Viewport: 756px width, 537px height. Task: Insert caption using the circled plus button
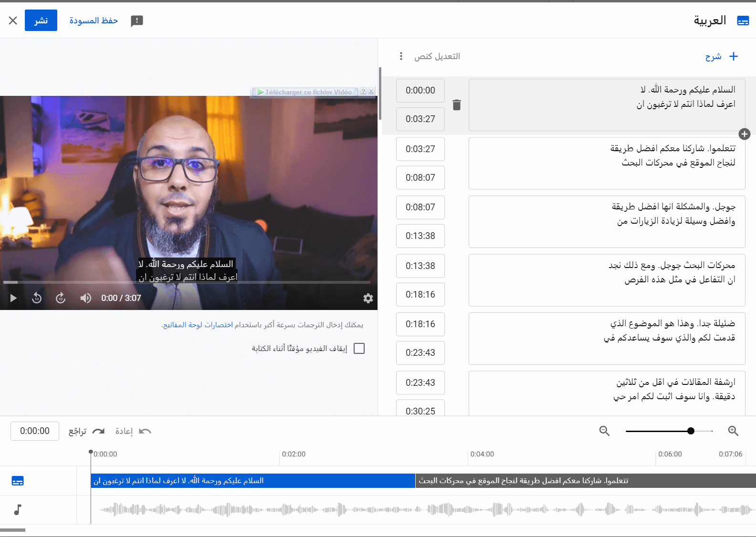745,134
